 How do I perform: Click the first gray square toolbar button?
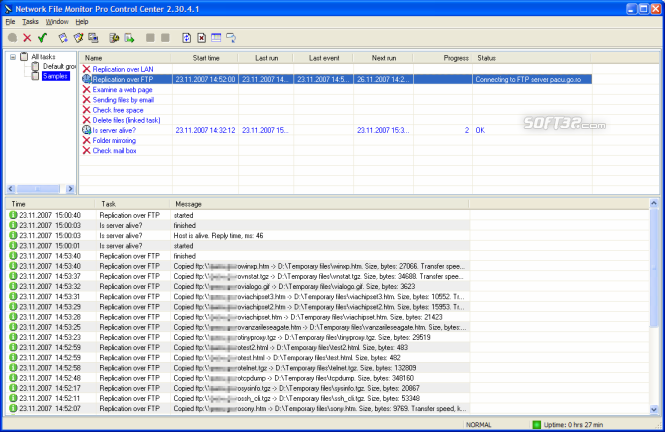(150, 38)
